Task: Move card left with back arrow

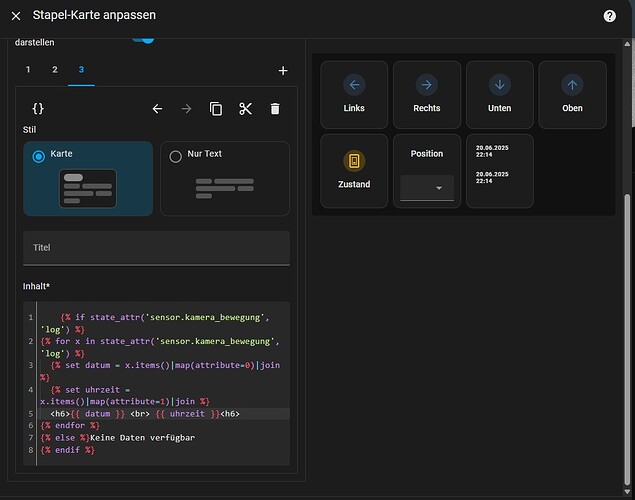Action: [157, 109]
